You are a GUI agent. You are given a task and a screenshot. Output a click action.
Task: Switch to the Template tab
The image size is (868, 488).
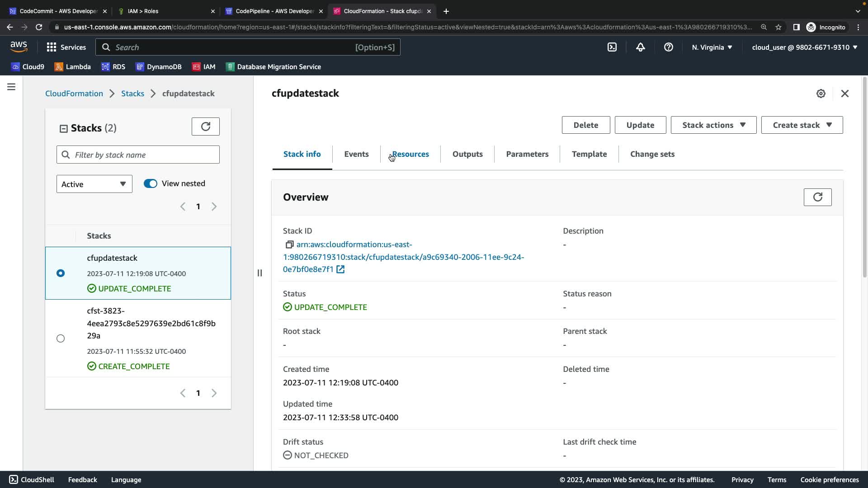589,154
